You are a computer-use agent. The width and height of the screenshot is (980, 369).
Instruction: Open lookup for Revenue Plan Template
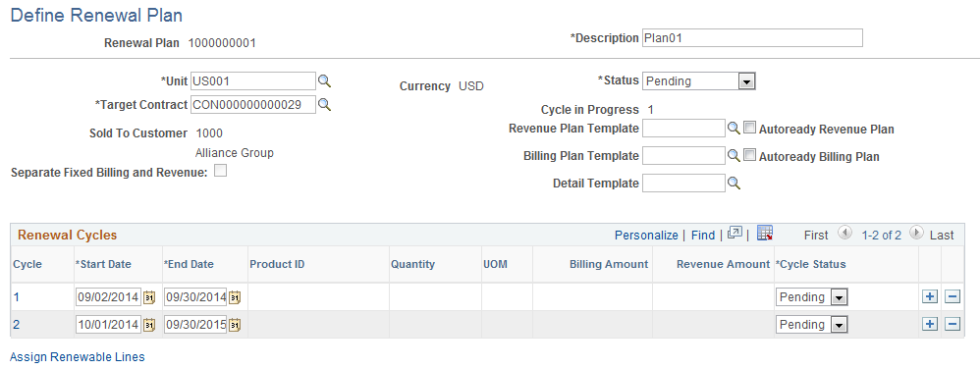click(x=735, y=129)
